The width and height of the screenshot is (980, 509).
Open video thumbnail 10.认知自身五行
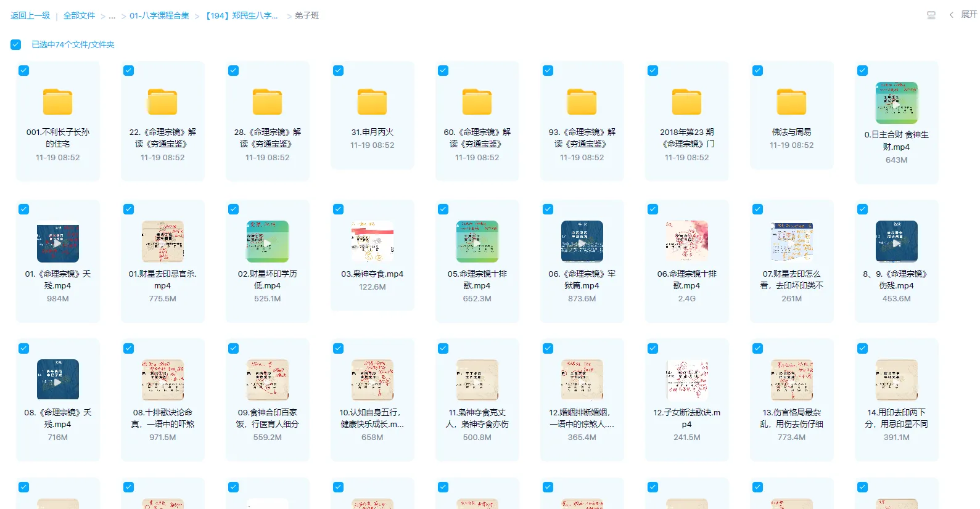click(373, 380)
